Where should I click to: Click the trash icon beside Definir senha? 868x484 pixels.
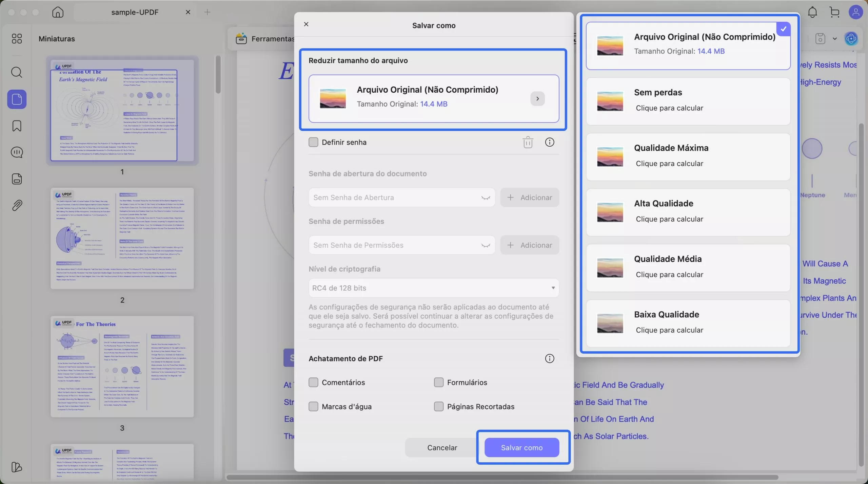click(528, 142)
